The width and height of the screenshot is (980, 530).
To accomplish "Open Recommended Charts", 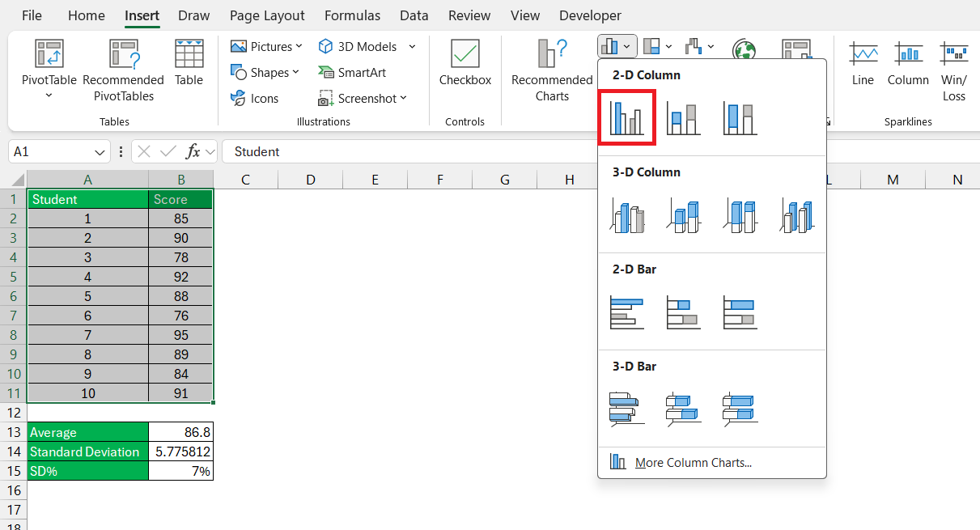I will (552, 70).
